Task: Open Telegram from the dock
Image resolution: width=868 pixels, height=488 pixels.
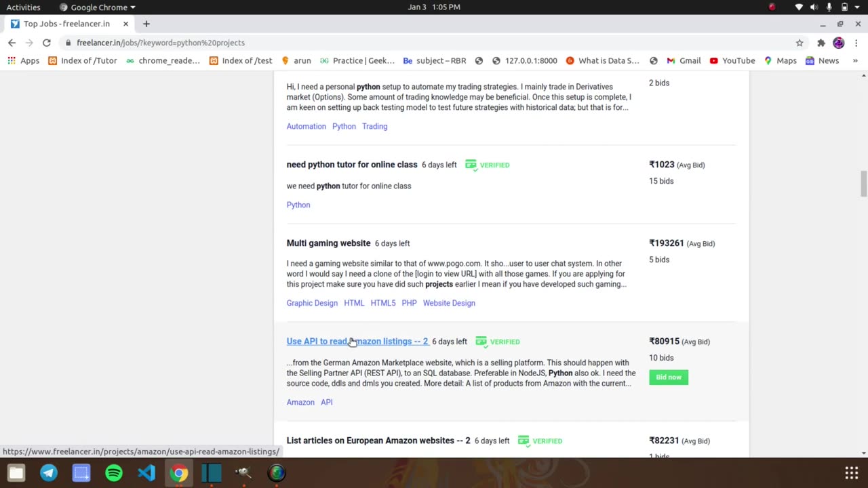Action: coord(49,472)
